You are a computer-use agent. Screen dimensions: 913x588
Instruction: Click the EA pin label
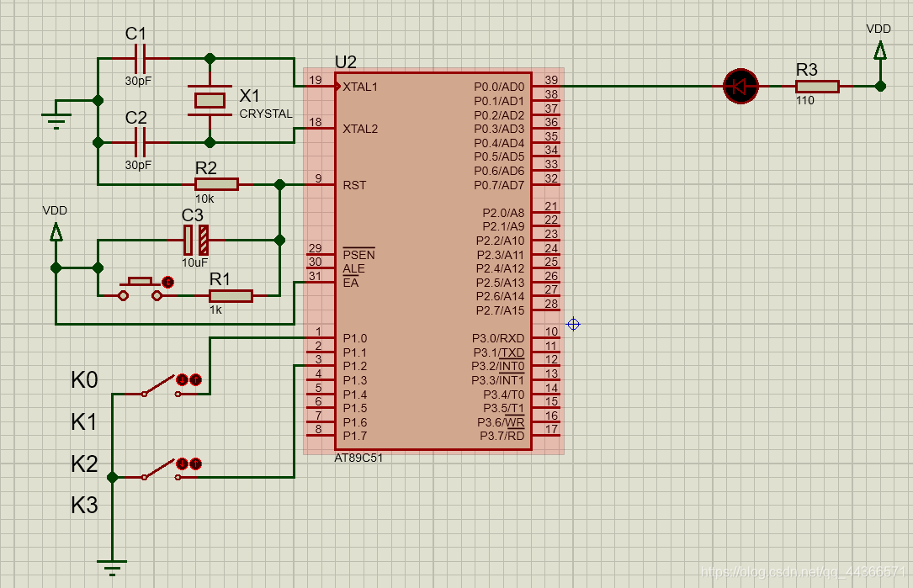[x=351, y=283]
